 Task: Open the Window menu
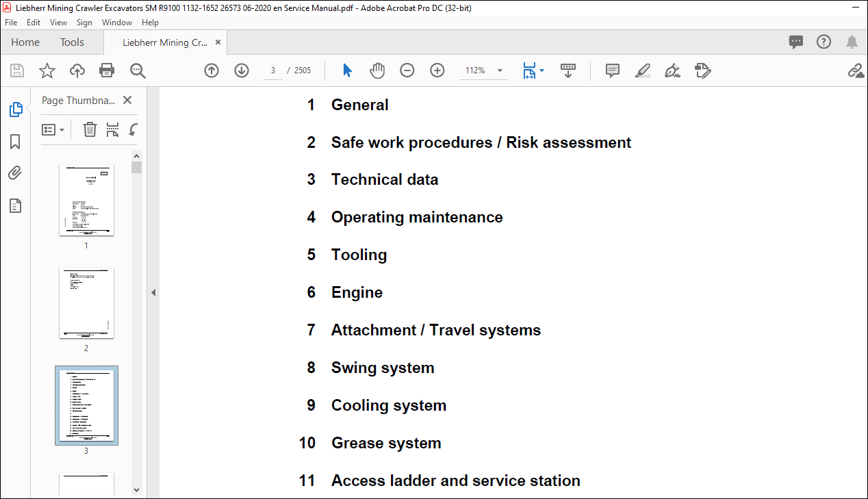(117, 23)
